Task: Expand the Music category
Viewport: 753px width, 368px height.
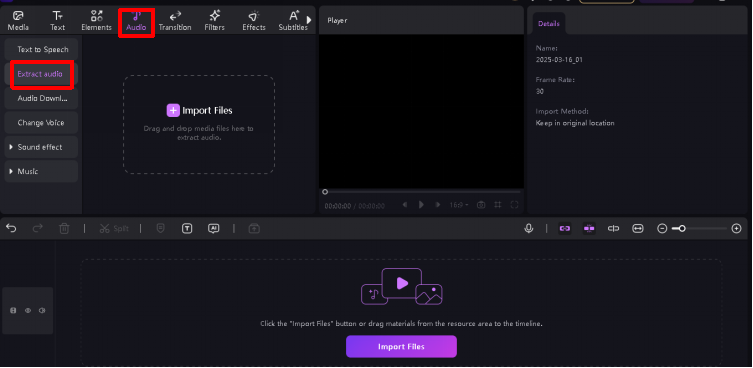Action: point(41,172)
